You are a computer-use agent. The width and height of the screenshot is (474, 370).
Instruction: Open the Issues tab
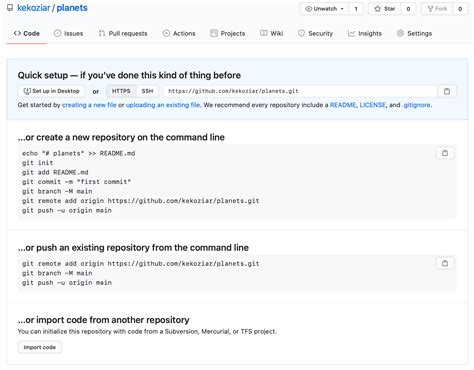68,33
